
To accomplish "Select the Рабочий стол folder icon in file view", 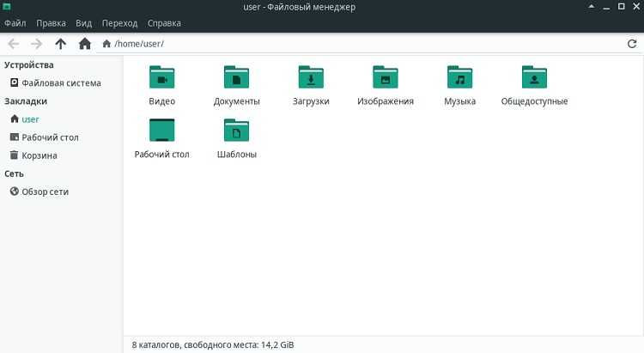I will 161,130.
